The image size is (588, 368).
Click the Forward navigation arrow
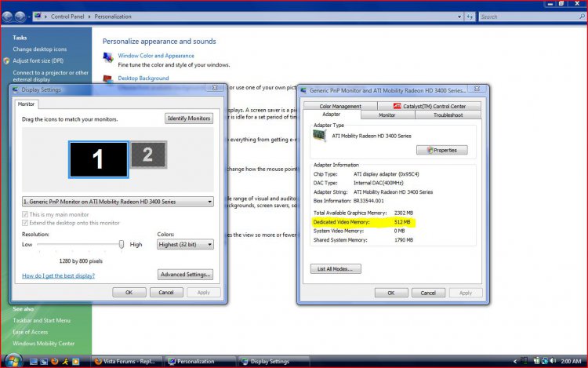point(20,16)
